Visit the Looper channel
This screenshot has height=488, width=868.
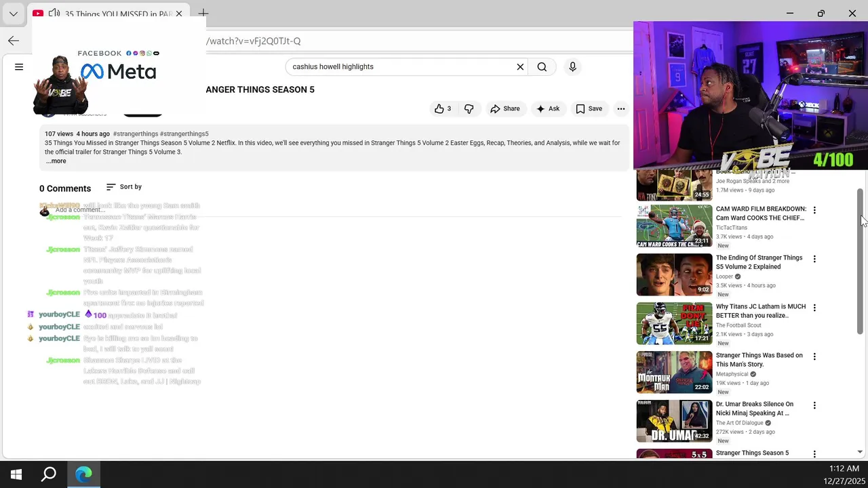pyautogui.click(x=724, y=277)
